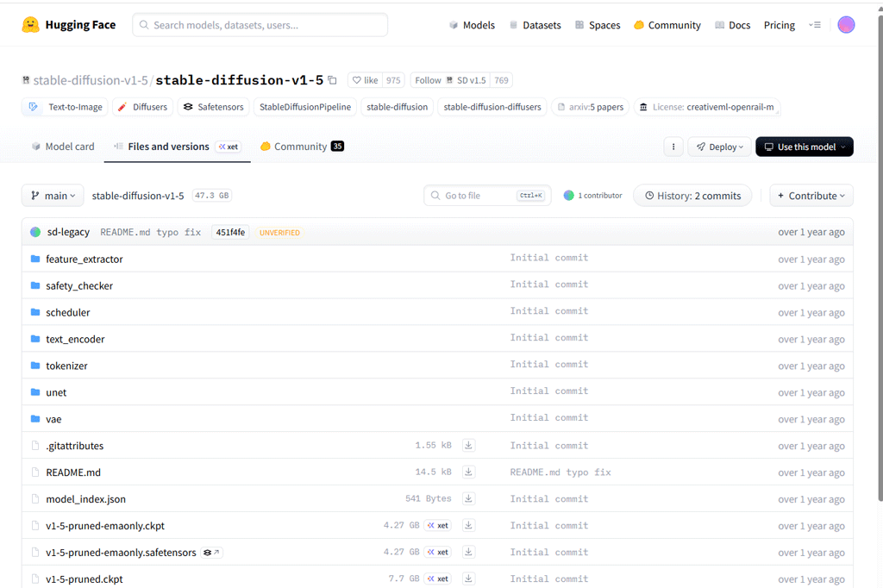Screen dimensions: 883x588
Task: Click the Go to file search field
Action: point(479,196)
